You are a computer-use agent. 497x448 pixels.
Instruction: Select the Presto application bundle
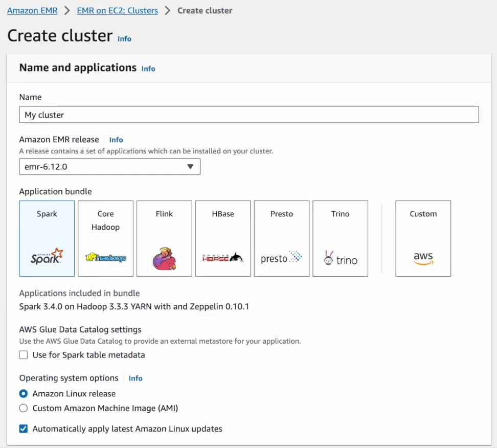click(x=281, y=238)
